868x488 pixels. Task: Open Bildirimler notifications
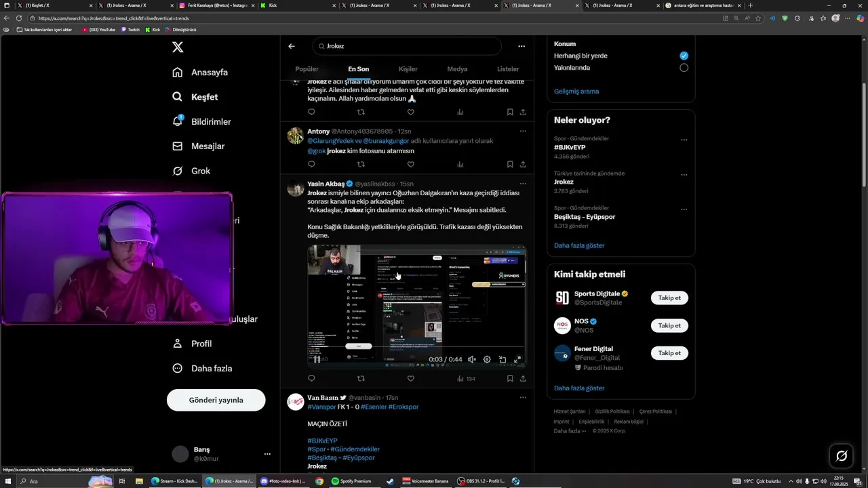coord(202,122)
